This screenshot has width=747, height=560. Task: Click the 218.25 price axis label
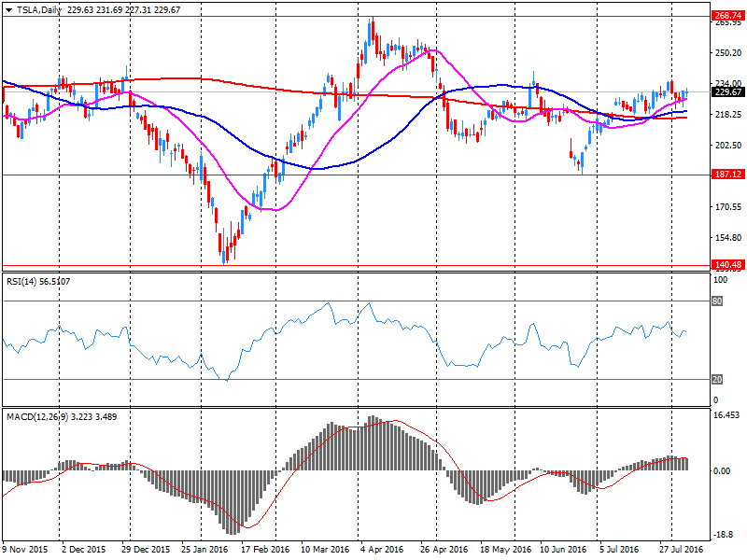click(x=728, y=114)
